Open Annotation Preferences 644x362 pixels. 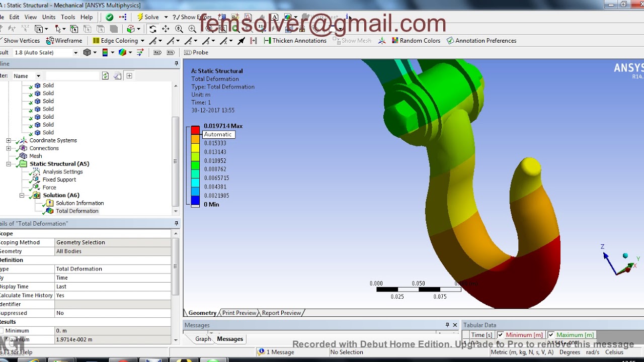pyautogui.click(x=481, y=41)
